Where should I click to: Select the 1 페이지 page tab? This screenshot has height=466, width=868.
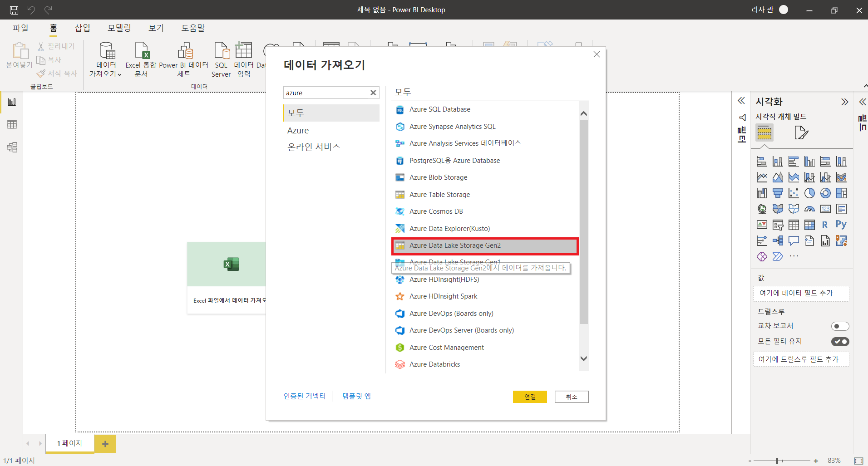[69, 443]
